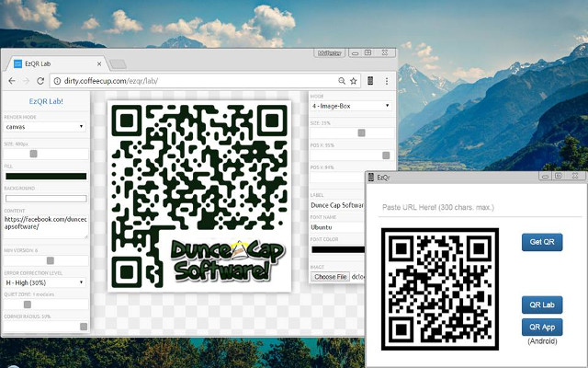Click the site info icon in address bar
This screenshot has height=368, width=588.
(57, 81)
